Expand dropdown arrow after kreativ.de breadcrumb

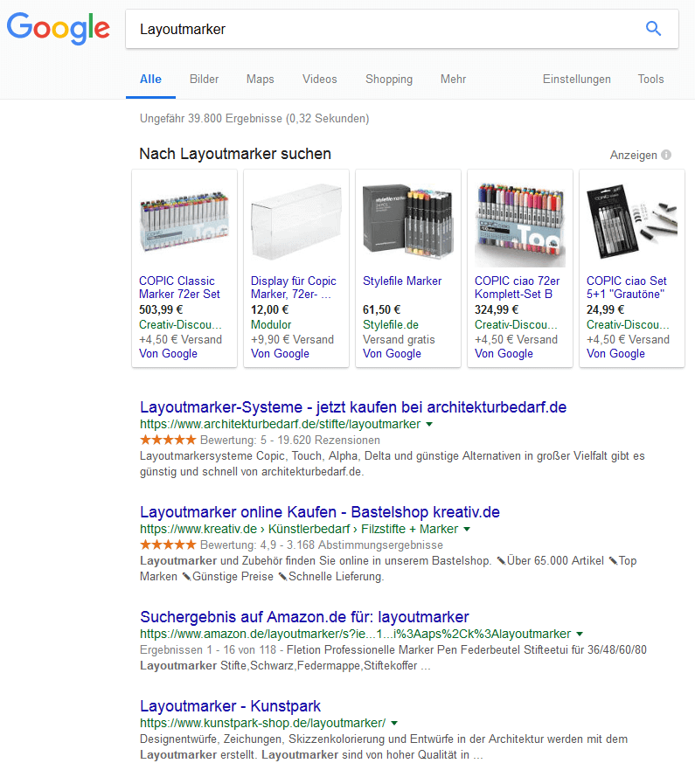(467, 530)
